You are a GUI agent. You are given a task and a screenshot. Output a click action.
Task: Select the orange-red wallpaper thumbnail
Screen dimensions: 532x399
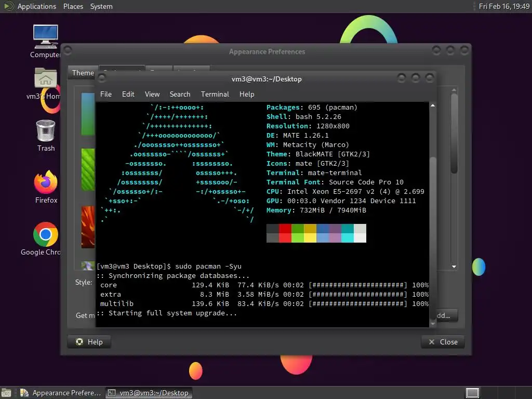[x=88, y=227]
